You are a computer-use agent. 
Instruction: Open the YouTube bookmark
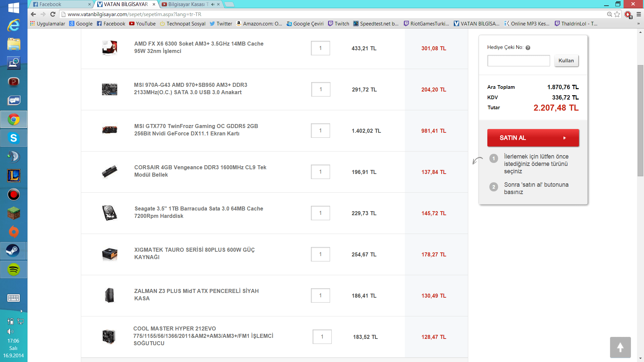(142, 23)
